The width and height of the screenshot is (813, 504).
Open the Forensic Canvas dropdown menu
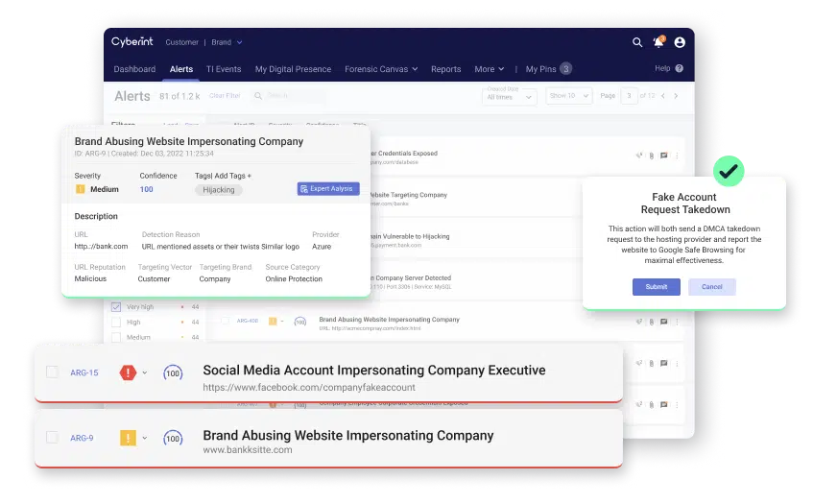pos(382,69)
